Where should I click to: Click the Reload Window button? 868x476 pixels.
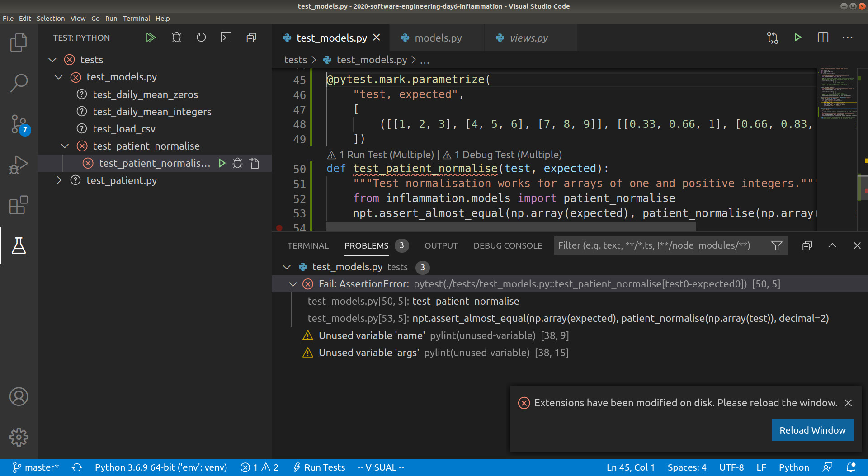(x=812, y=430)
